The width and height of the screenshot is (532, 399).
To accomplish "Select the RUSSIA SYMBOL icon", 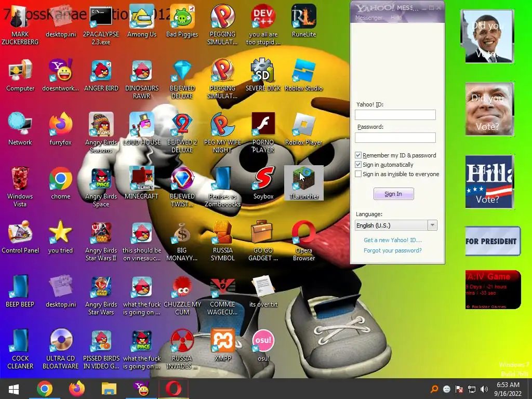I will [x=222, y=241].
